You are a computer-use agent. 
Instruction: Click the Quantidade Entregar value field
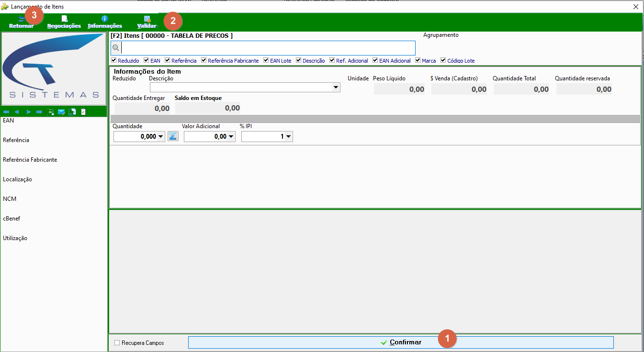[x=142, y=108]
